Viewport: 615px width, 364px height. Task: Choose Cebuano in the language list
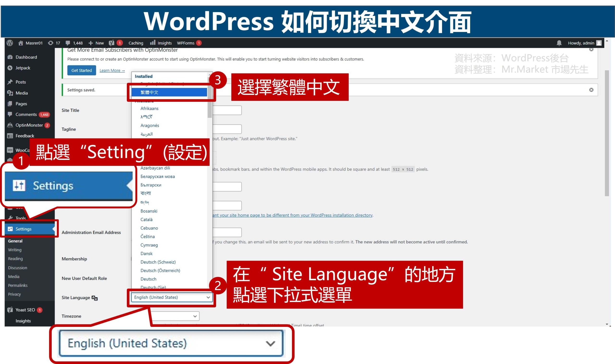149,228
